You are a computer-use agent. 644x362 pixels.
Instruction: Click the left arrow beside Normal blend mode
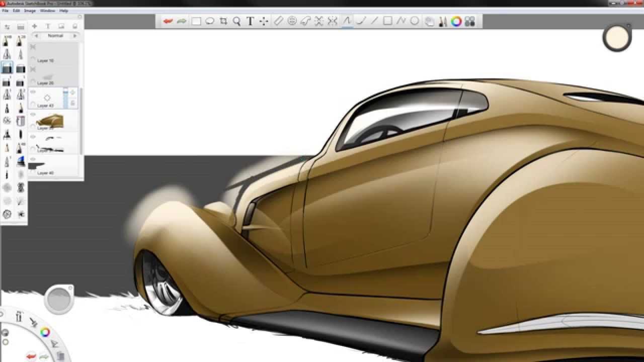click(36, 36)
